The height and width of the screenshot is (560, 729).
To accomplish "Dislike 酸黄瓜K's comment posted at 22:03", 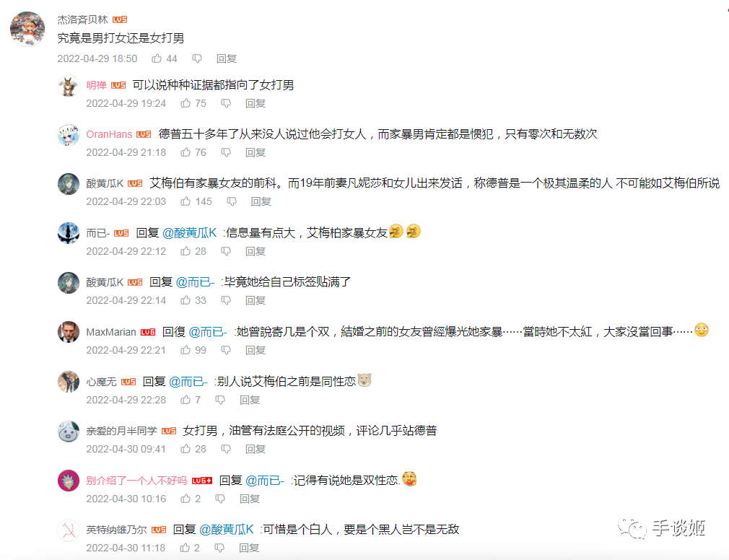I will (x=232, y=201).
